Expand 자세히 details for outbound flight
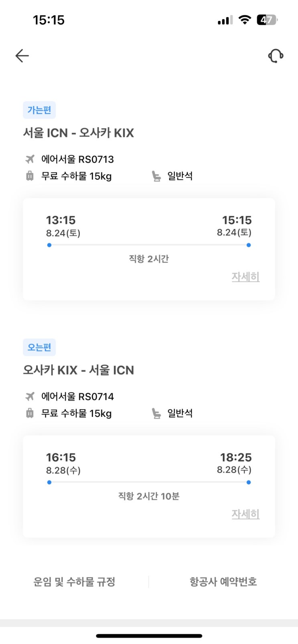Viewport: 298px width, 644px height. 245,277
